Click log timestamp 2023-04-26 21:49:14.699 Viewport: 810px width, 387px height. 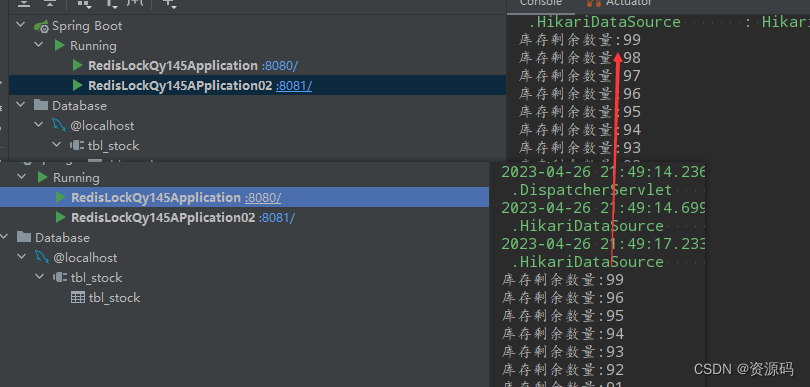point(603,208)
